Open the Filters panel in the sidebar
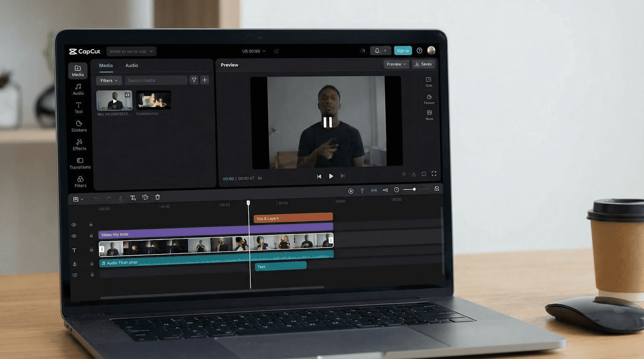 pos(80,182)
